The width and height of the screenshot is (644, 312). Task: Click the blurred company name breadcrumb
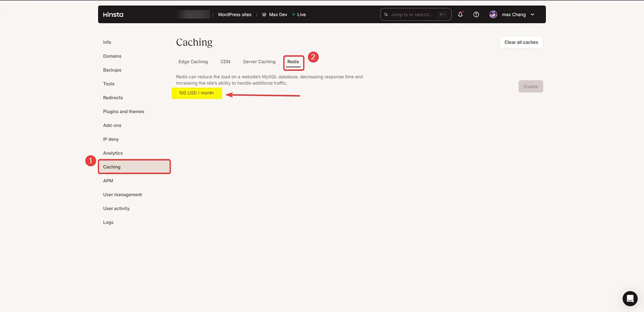194,15
